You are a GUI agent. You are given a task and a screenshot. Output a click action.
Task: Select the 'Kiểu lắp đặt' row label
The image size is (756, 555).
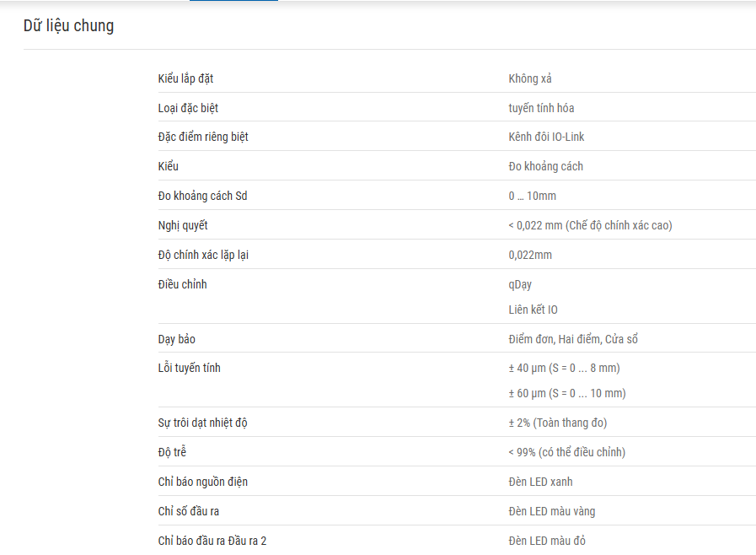pos(185,78)
